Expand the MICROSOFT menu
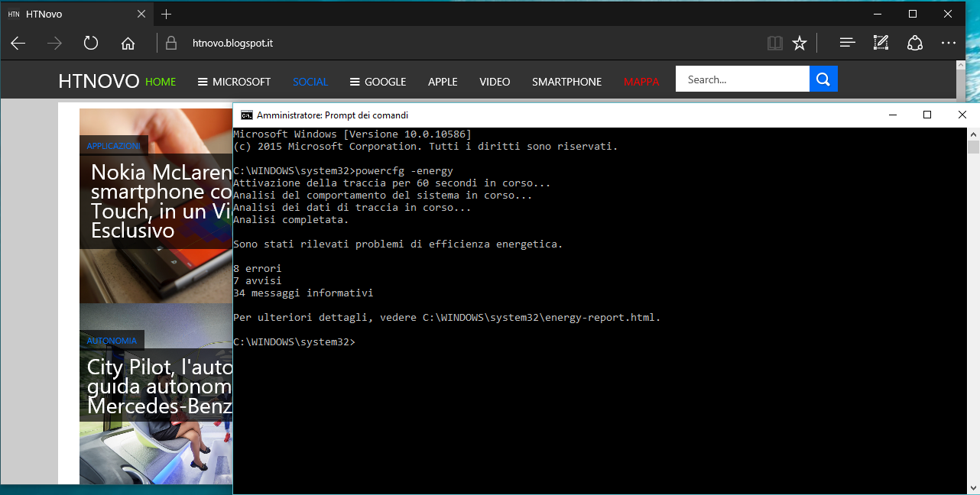Image resolution: width=980 pixels, height=495 pixels. (234, 82)
